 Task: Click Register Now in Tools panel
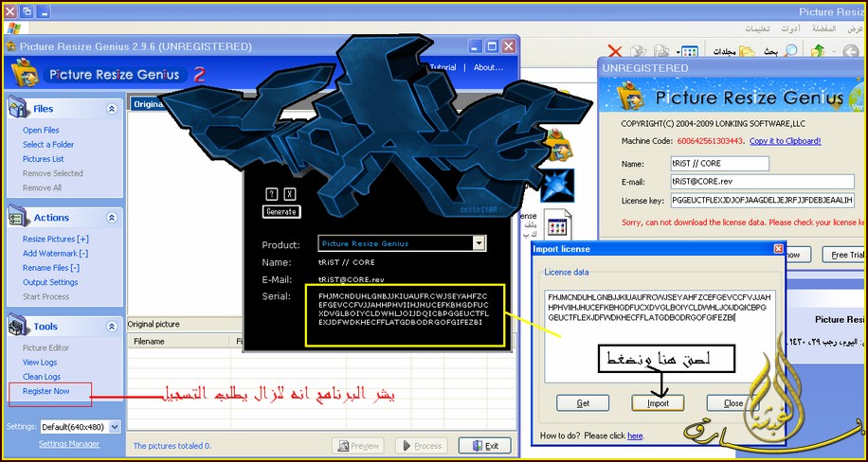45,391
